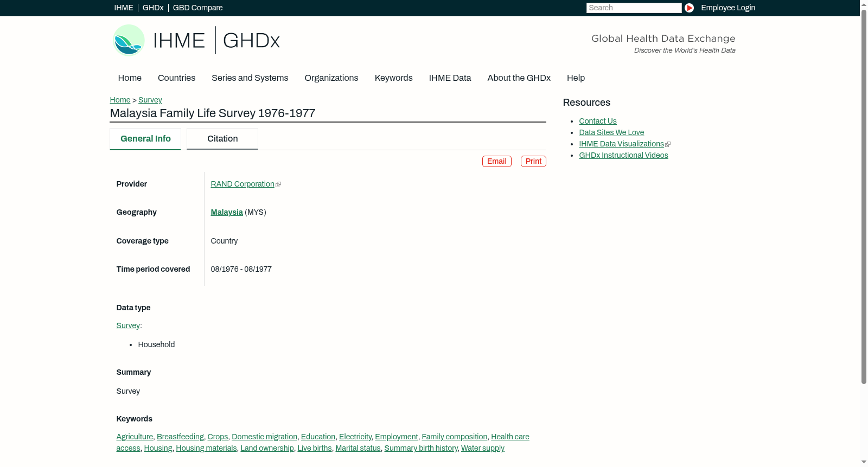Open the Countries menu
Screen dimensions: 868x467
(176, 78)
